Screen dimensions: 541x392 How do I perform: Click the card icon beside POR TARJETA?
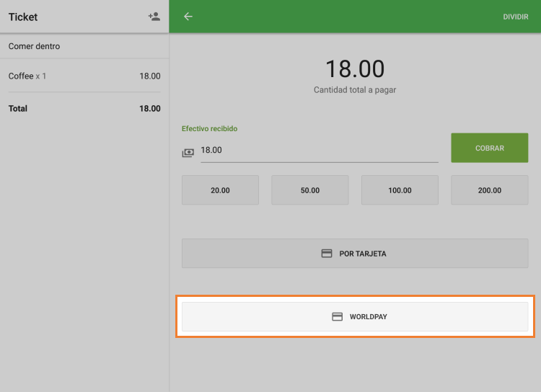tap(326, 254)
